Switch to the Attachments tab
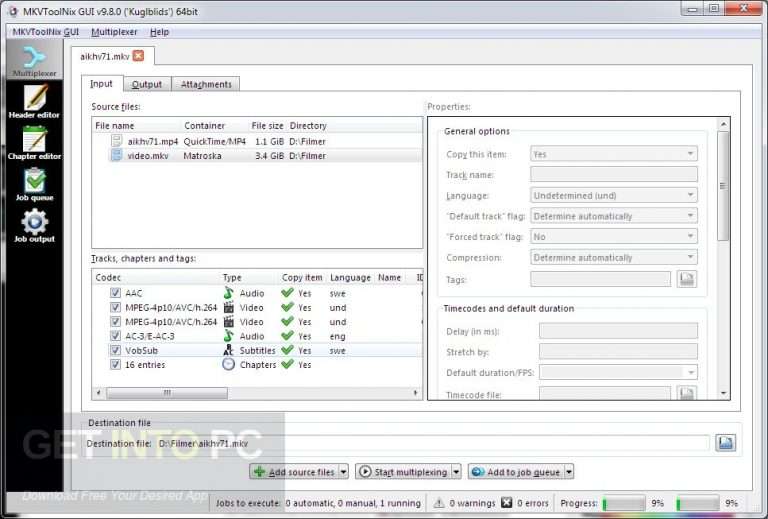 click(206, 84)
